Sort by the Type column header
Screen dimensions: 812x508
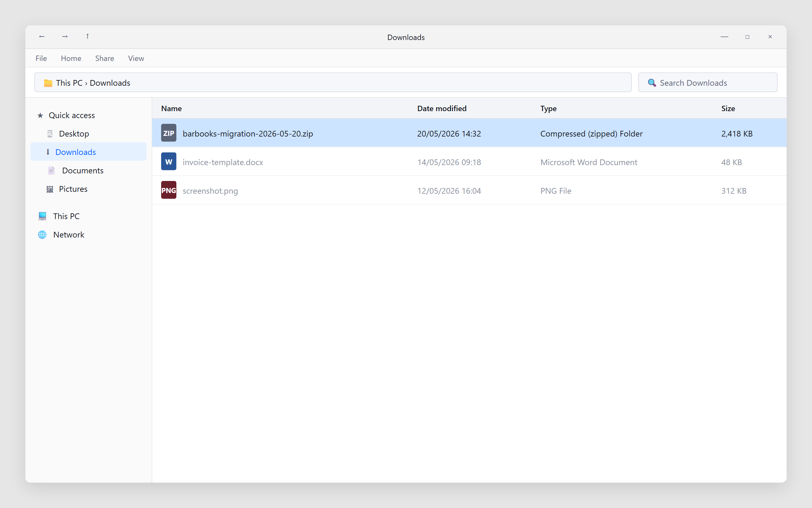548,109
